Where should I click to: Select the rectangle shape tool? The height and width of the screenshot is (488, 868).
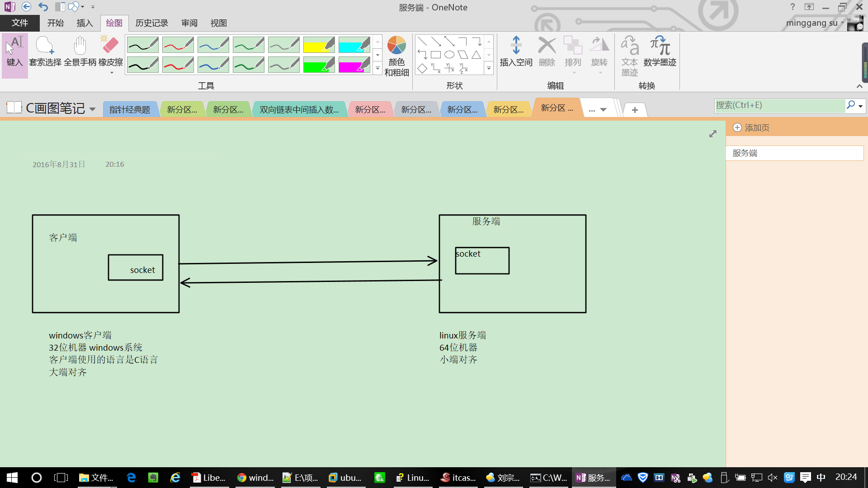tap(436, 54)
